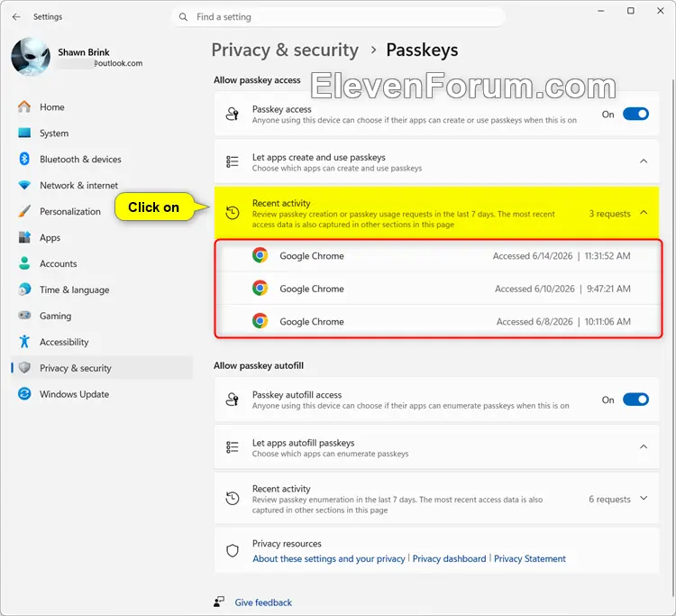This screenshot has height=616, width=676.
Task: Click the Gaming controller icon
Action: click(24, 316)
